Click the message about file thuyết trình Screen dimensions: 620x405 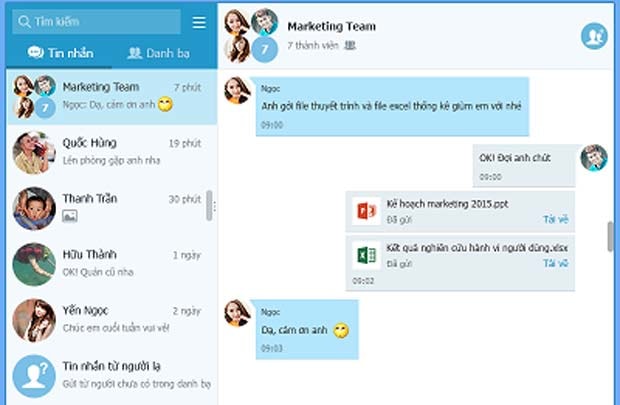[392, 107]
